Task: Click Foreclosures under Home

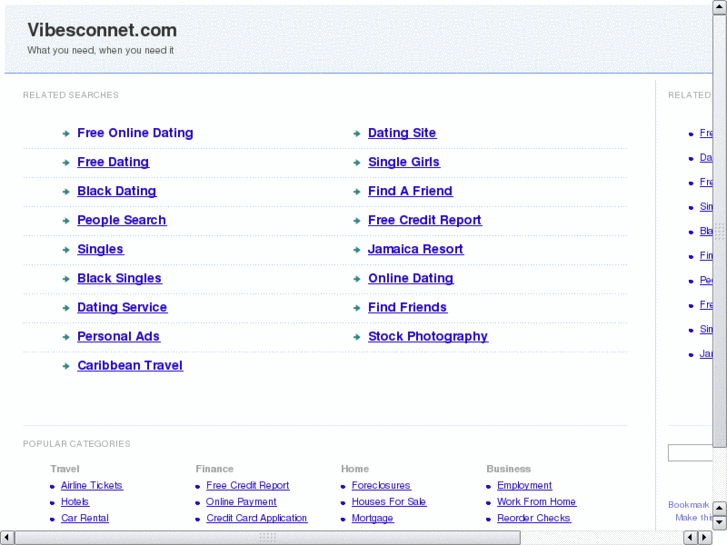Action: point(381,486)
